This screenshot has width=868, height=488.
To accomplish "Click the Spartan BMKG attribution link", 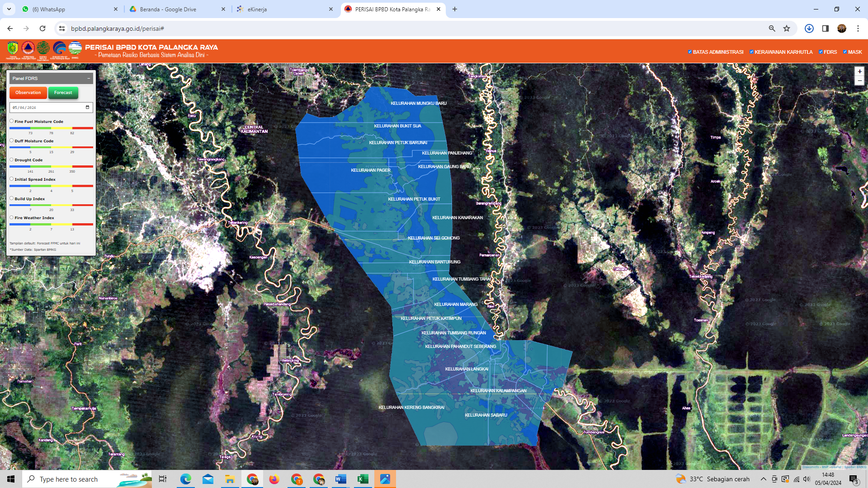I will [855, 467].
